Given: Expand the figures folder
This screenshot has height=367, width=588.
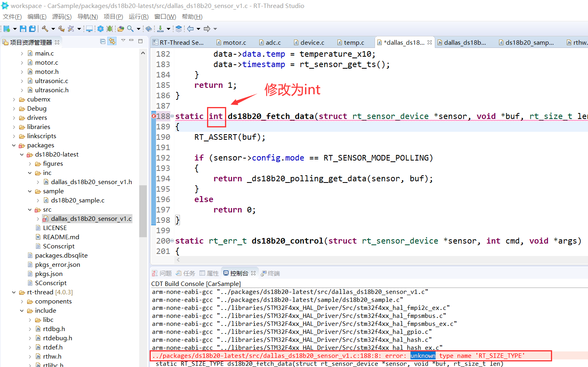Looking at the screenshot, I should [x=30, y=164].
